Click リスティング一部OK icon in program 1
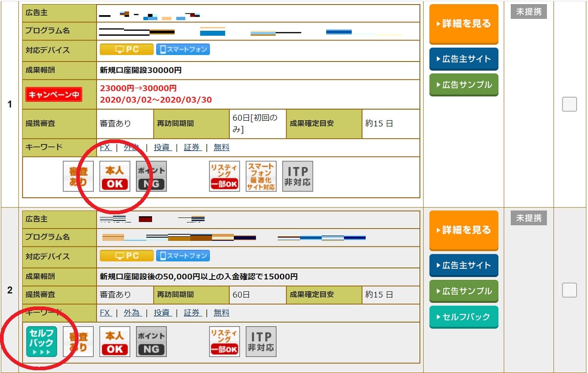This screenshot has height=373, width=588. point(224,176)
